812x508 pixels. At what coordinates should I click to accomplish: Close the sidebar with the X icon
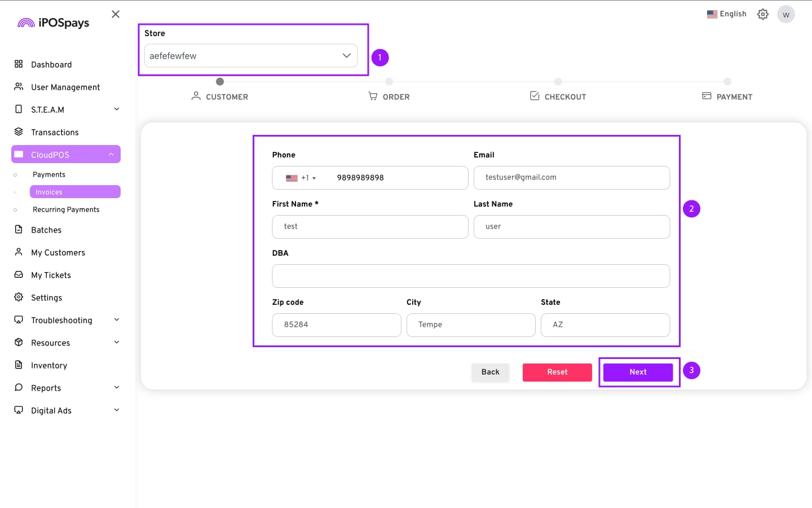coord(116,14)
